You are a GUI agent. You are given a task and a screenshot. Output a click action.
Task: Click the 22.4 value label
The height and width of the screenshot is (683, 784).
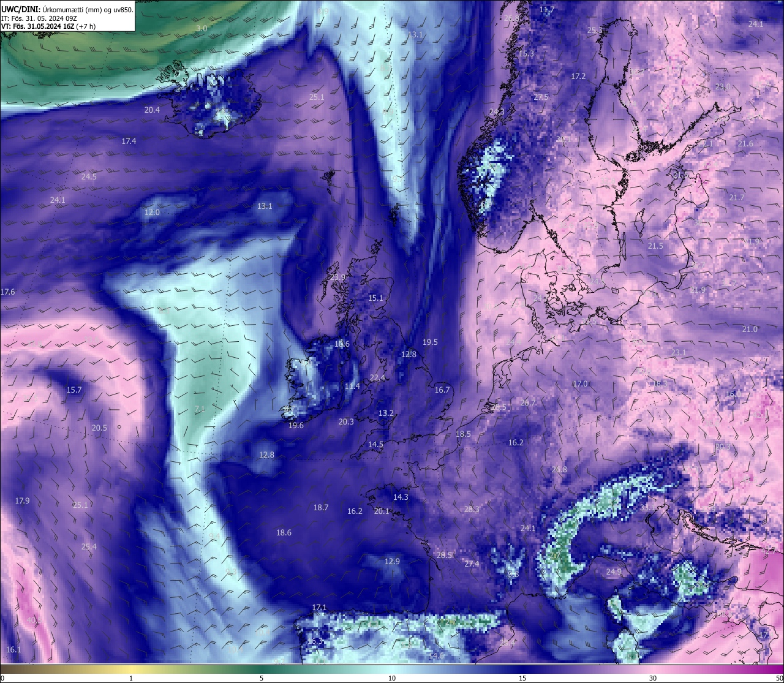coord(377,378)
